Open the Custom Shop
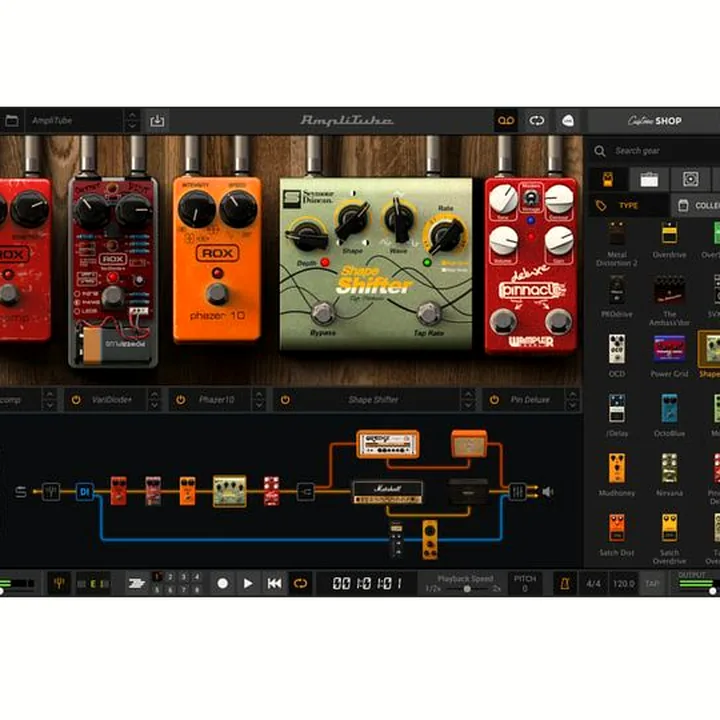Viewport: 720px width, 720px height. pyautogui.click(x=654, y=121)
